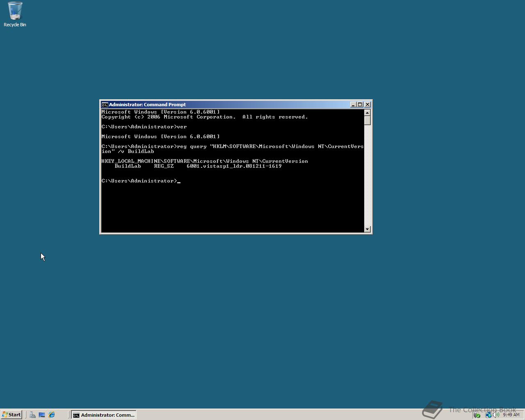Screen dimensions: 525x420
Task: Open the Command Prompt system menu icon
Action: click(105, 105)
